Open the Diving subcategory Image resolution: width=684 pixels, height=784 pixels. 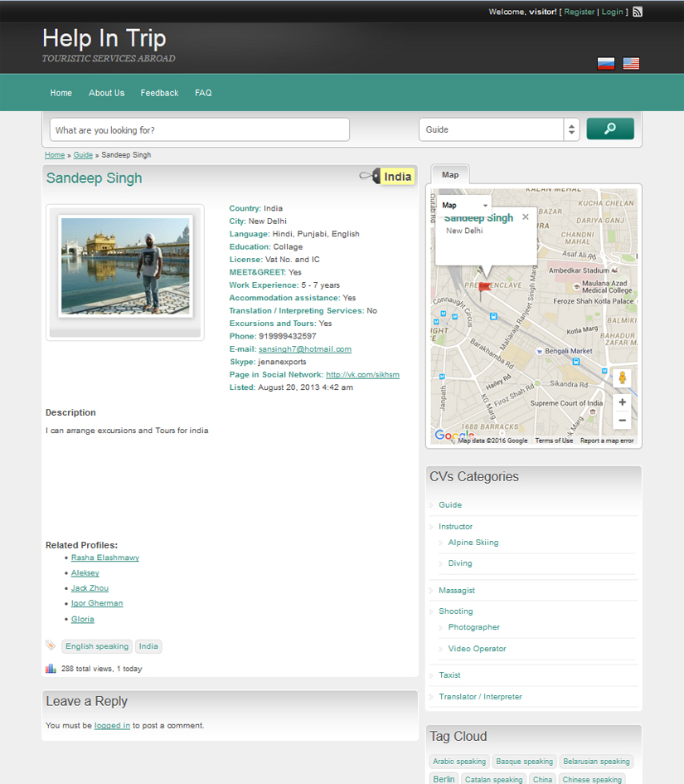[x=459, y=563]
